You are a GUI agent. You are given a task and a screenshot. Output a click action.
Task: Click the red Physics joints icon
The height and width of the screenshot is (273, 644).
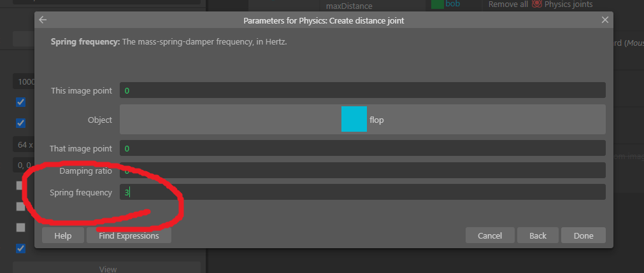click(x=537, y=4)
